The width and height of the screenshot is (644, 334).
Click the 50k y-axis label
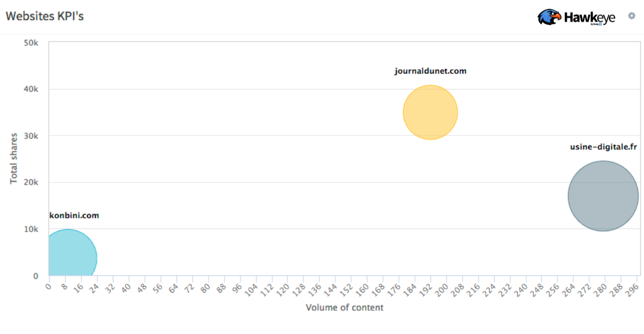pos(32,43)
